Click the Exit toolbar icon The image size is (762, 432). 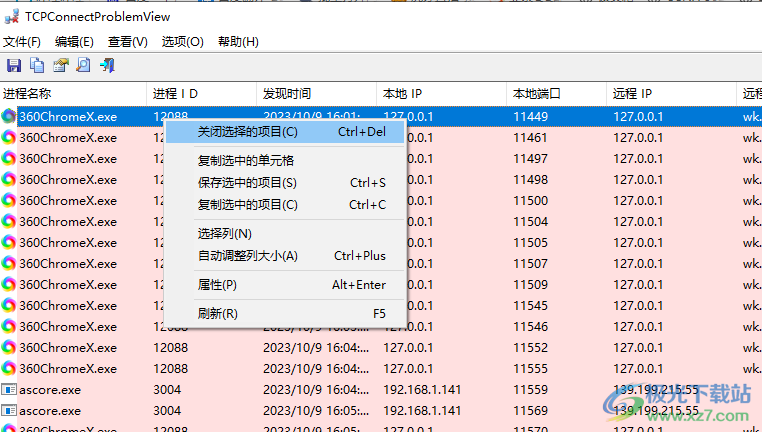click(x=107, y=65)
